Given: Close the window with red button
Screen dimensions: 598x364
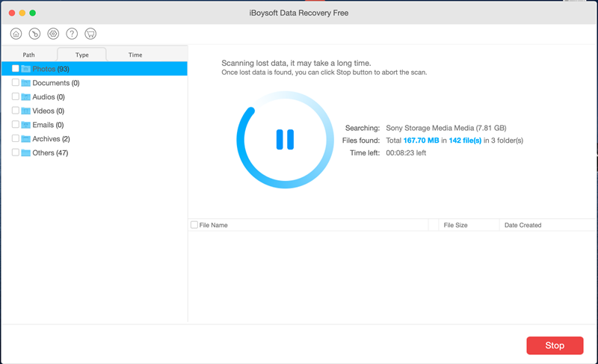Looking at the screenshot, I should pos(12,13).
